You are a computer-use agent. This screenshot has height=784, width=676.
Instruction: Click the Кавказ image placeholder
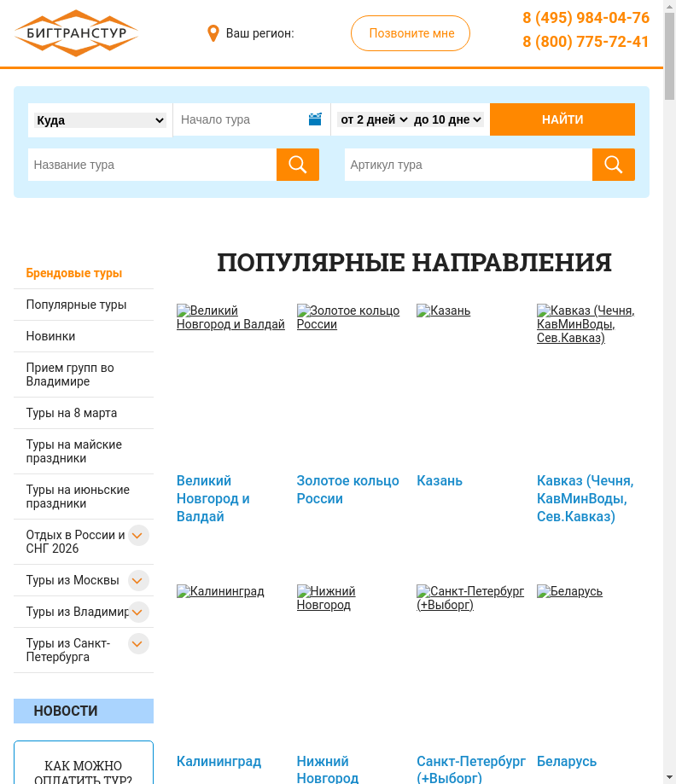point(586,324)
